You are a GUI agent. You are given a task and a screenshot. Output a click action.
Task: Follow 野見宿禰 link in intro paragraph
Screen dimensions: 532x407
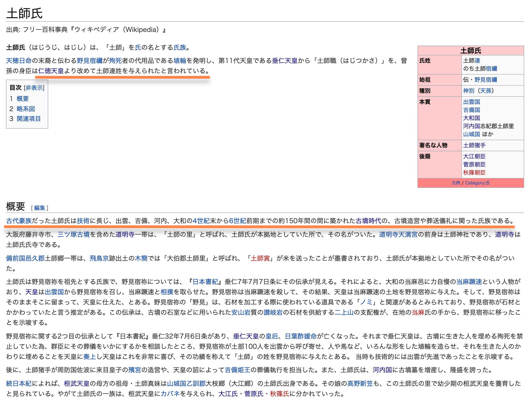click(90, 60)
